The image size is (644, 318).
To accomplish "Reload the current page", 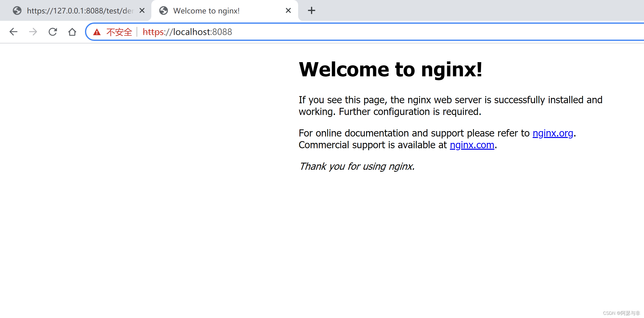I will tap(52, 32).
